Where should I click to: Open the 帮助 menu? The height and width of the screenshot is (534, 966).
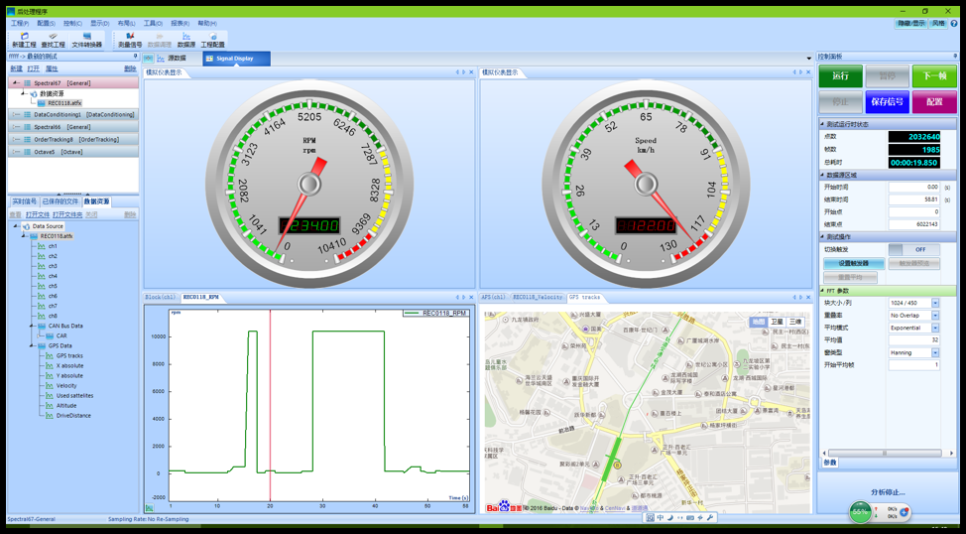pyautogui.click(x=207, y=23)
